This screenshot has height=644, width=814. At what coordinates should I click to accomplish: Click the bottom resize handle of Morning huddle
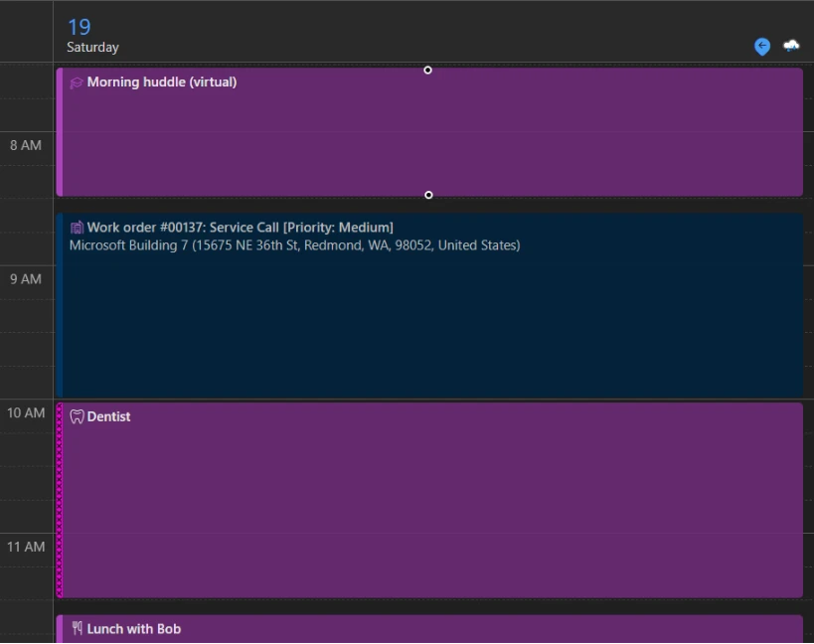pos(428,195)
